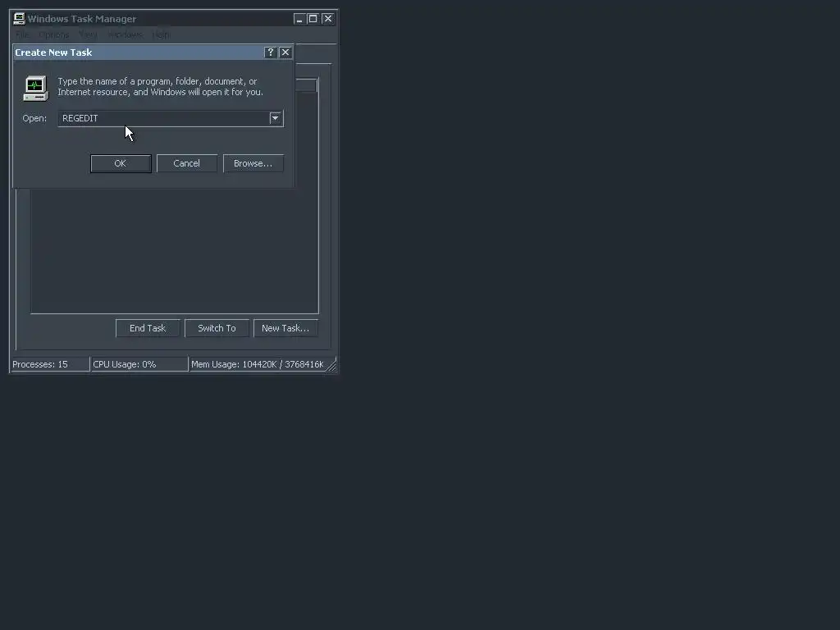Click the 'Create New Task' dialog title
This screenshot has width=840, height=630.
(x=53, y=52)
